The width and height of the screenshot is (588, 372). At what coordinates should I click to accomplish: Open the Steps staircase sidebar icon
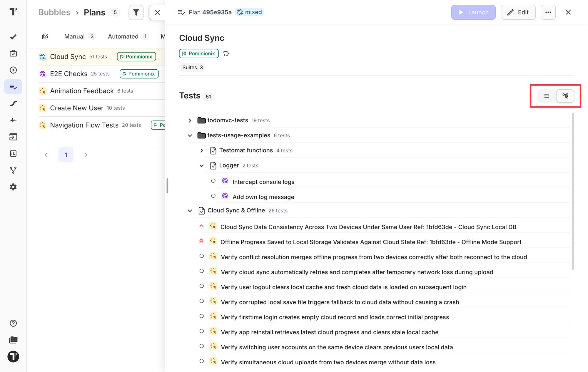pos(13,103)
